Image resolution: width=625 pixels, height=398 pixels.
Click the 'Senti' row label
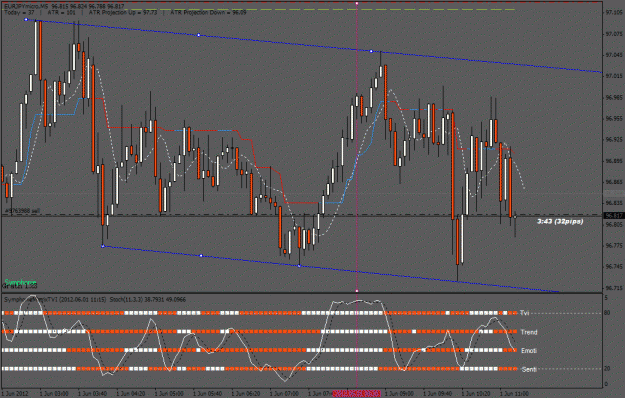[x=529, y=369]
